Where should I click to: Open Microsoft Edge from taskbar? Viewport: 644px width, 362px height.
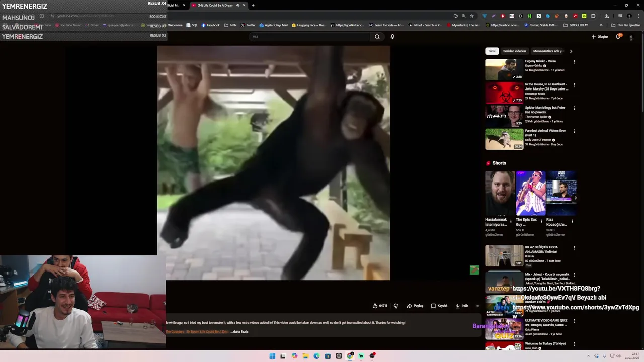click(316, 356)
